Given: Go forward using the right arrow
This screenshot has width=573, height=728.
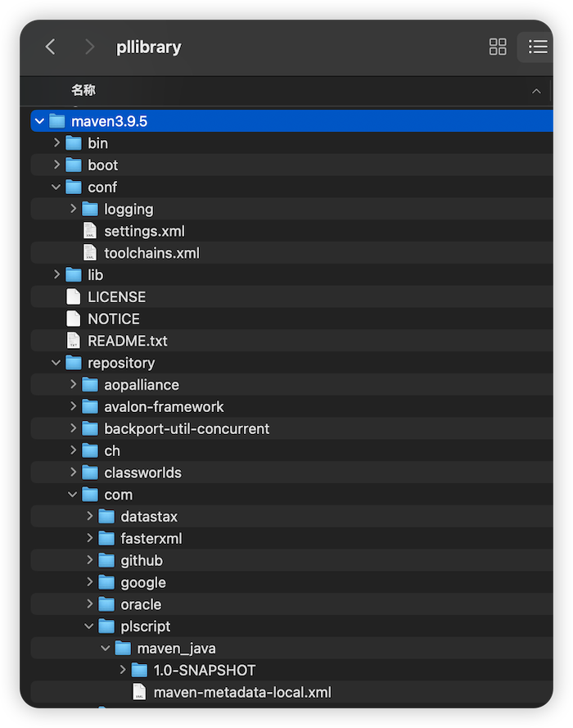Looking at the screenshot, I should pos(89,47).
